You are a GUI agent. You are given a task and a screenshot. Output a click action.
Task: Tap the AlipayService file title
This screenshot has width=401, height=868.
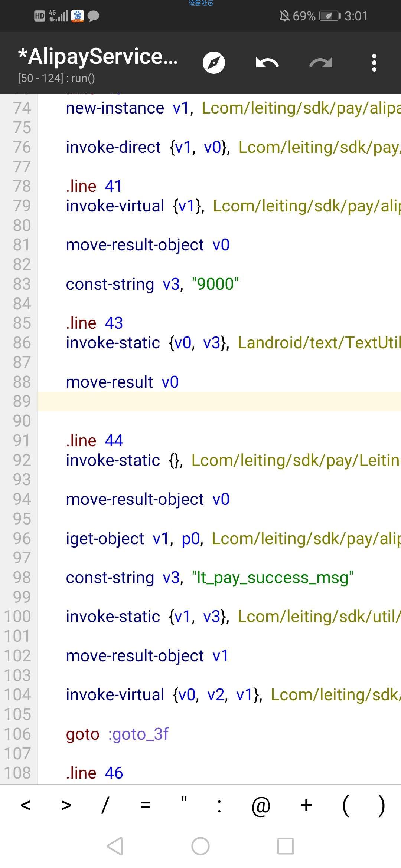[x=98, y=56]
